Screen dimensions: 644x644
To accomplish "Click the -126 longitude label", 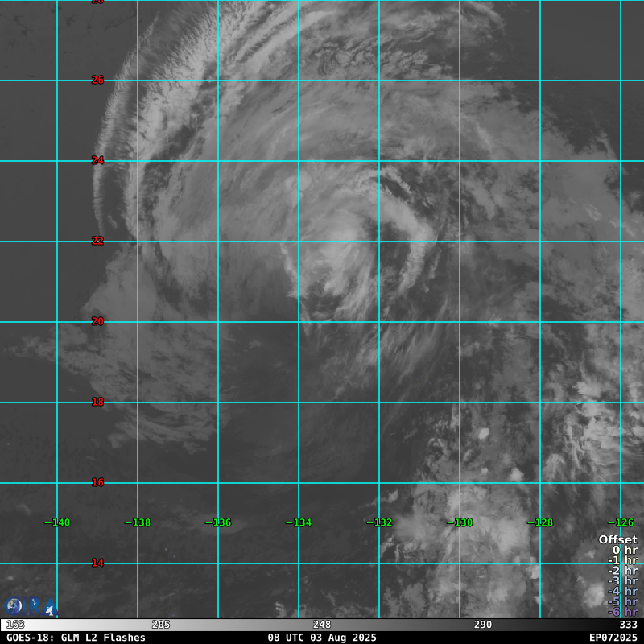I will [621, 522].
